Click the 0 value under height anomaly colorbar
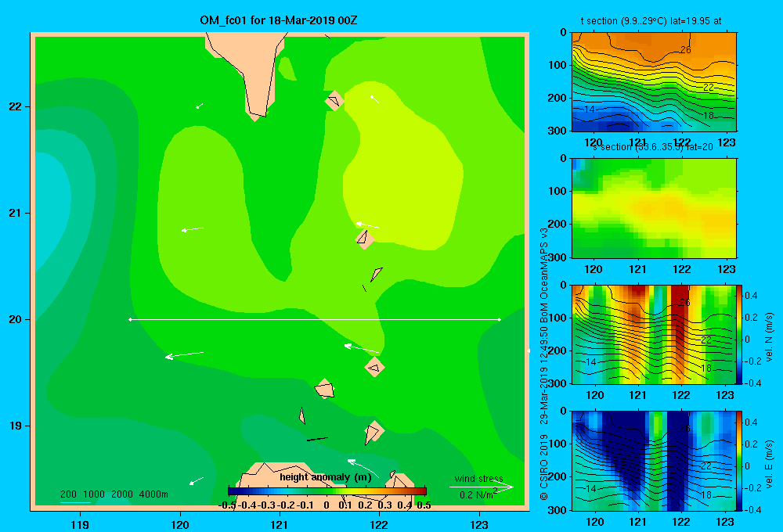This screenshot has height=532, width=783. point(326,505)
